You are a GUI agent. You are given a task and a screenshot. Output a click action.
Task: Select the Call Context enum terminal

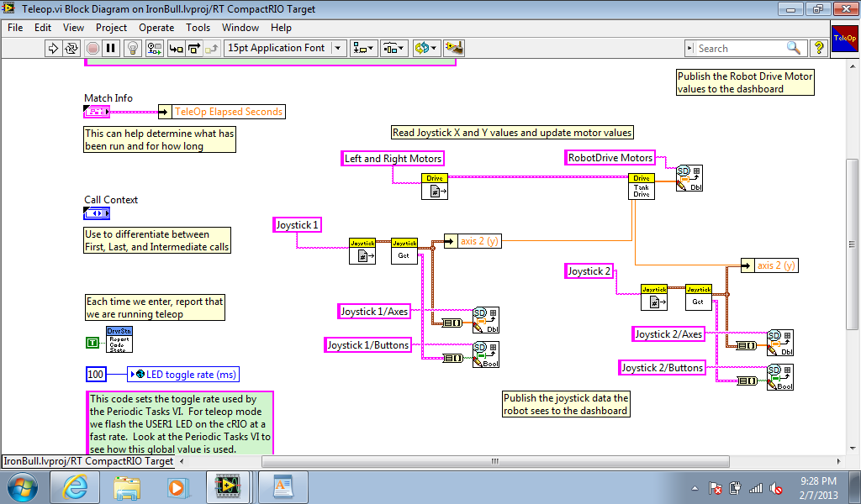point(97,213)
